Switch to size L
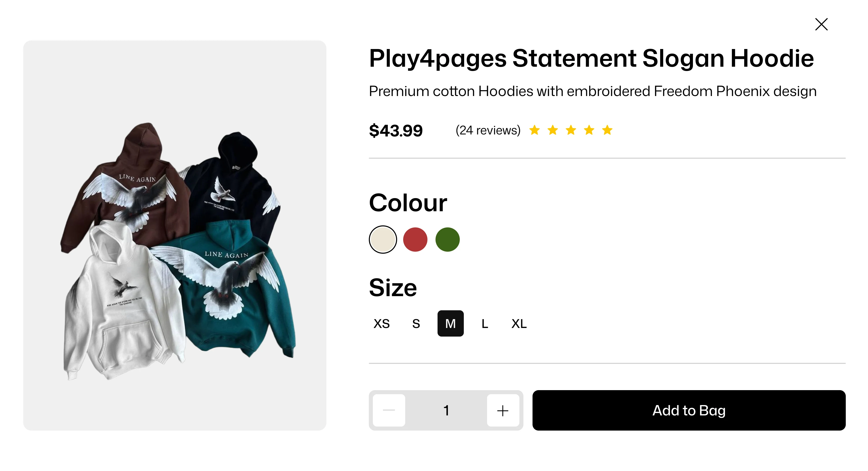The width and height of the screenshot is (868, 471). (485, 324)
